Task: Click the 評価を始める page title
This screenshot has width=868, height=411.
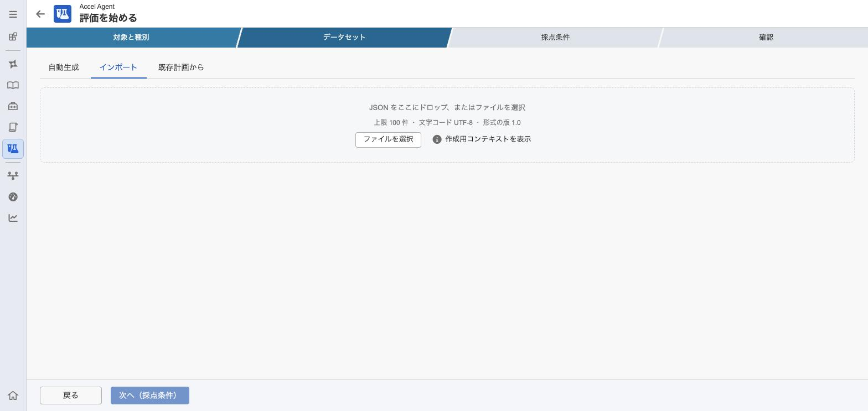Action: [x=108, y=18]
